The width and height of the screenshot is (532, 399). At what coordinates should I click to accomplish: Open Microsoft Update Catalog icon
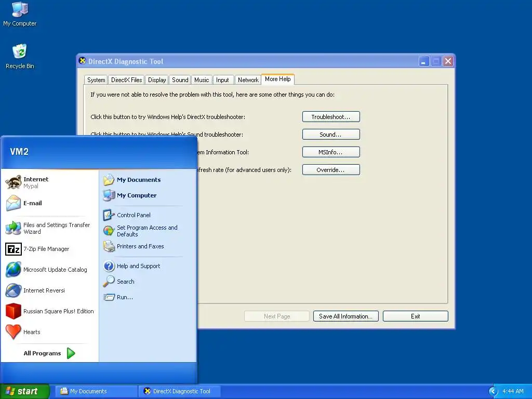(x=14, y=270)
